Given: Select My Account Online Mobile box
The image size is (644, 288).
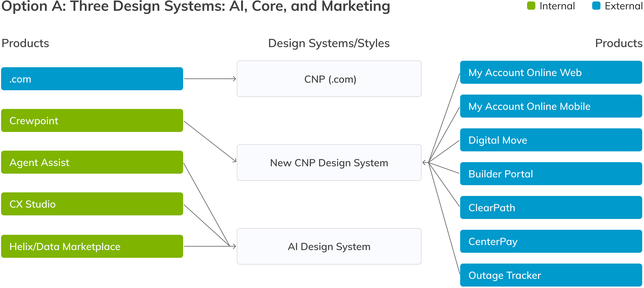Looking at the screenshot, I should [551, 106].
